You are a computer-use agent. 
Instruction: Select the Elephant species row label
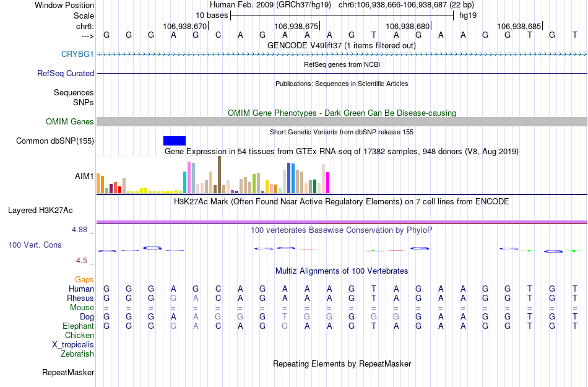click(78, 326)
